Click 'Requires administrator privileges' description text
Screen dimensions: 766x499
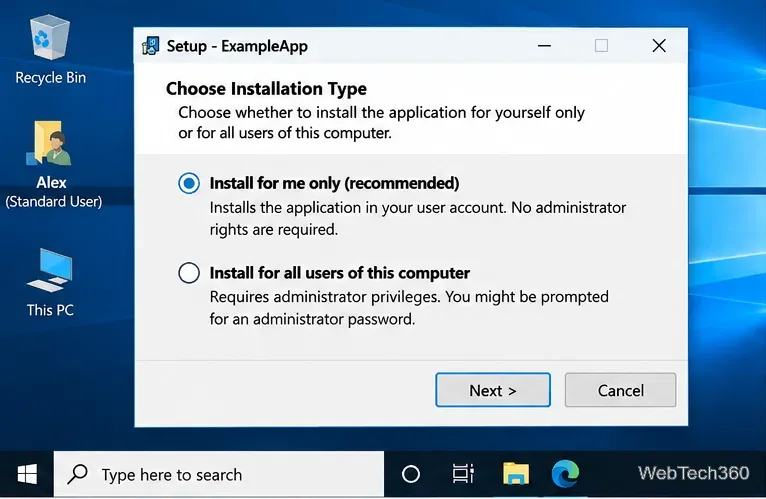(x=409, y=308)
